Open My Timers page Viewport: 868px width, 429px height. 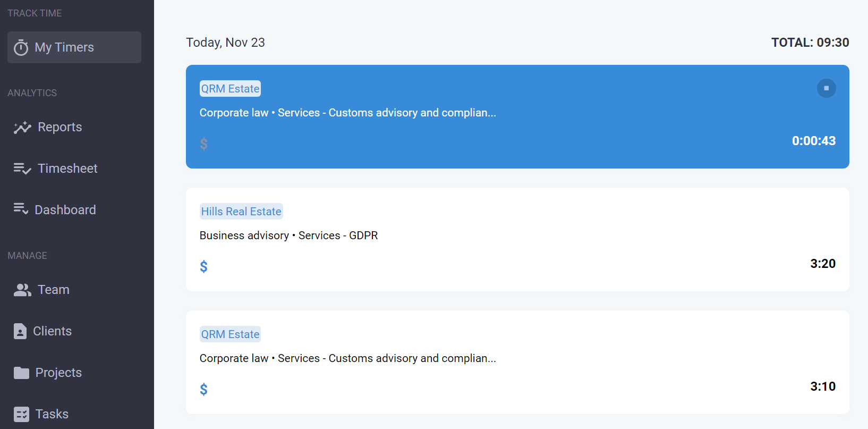(x=74, y=47)
